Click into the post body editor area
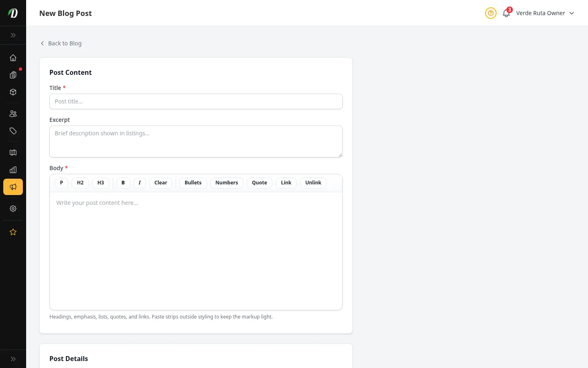 point(196,251)
